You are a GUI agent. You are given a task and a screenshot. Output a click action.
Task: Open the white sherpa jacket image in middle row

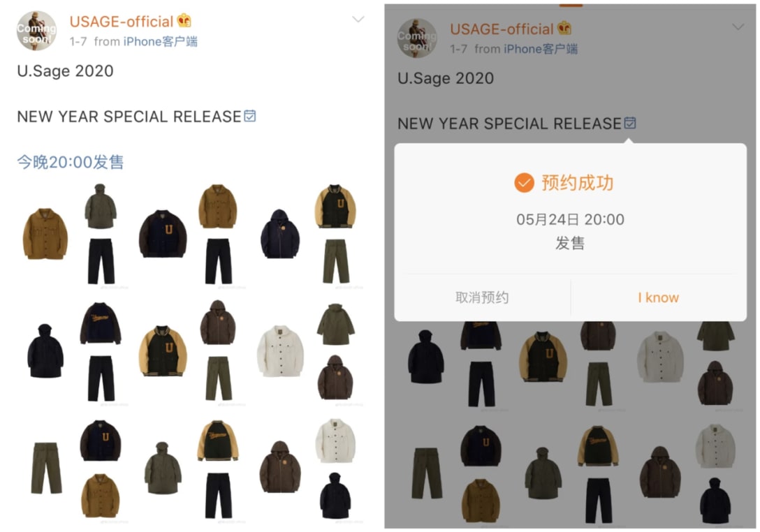pyautogui.click(x=280, y=351)
